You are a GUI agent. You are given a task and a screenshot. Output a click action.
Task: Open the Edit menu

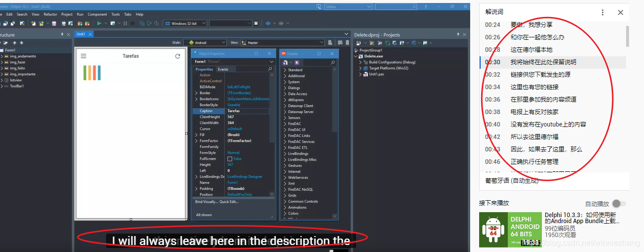pos(9,14)
